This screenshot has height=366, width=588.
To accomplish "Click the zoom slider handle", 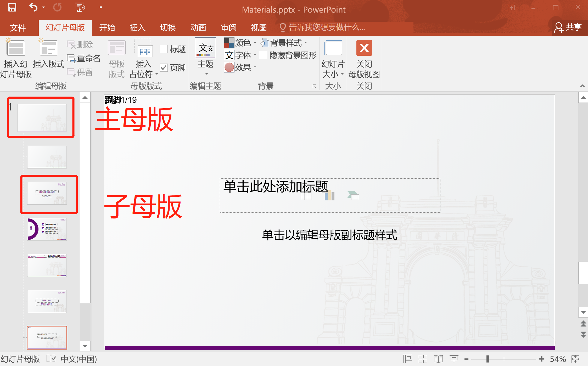I will (x=488, y=359).
